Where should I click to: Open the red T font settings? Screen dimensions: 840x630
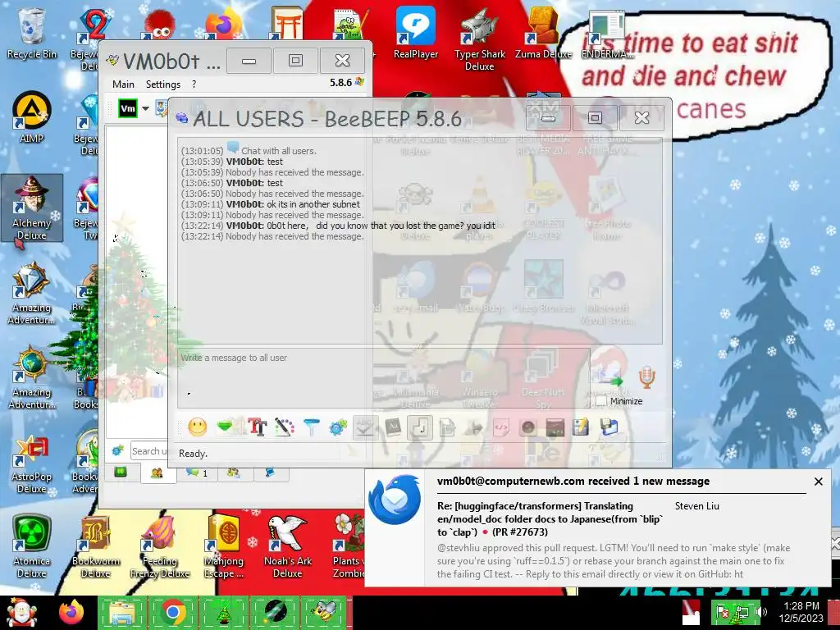pyautogui.click(x=257, y=427)
